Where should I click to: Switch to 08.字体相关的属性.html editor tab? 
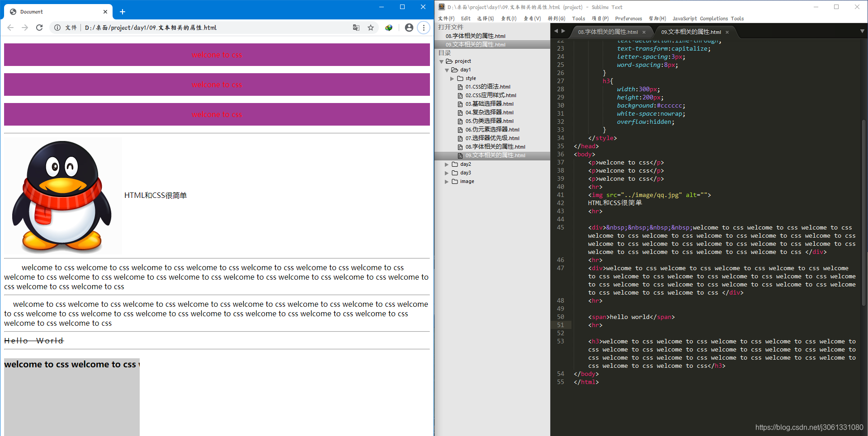608,32
